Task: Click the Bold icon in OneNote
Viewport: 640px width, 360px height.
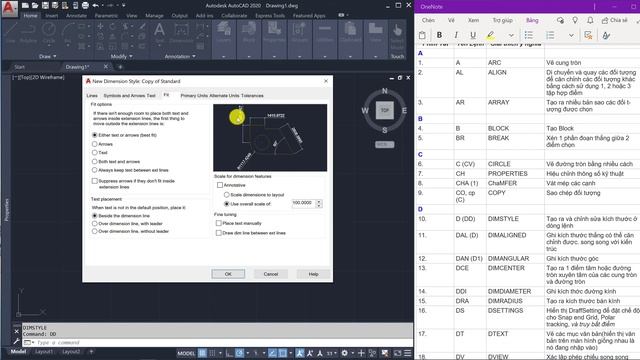Action: (x=439, y=35)
